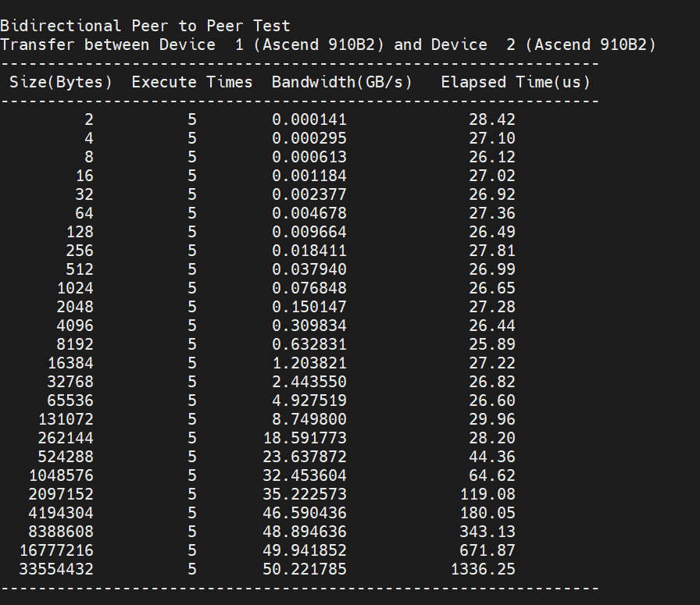
Task: Click the bandwidth value 0.150147
Action: coord(309,307)
